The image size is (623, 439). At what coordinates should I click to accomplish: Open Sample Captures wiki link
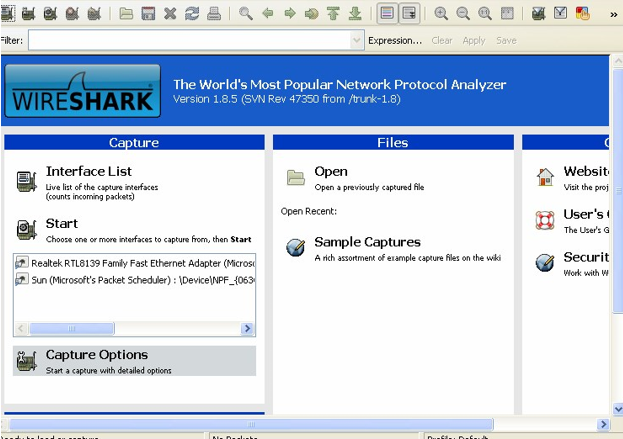tap(367, 242)
